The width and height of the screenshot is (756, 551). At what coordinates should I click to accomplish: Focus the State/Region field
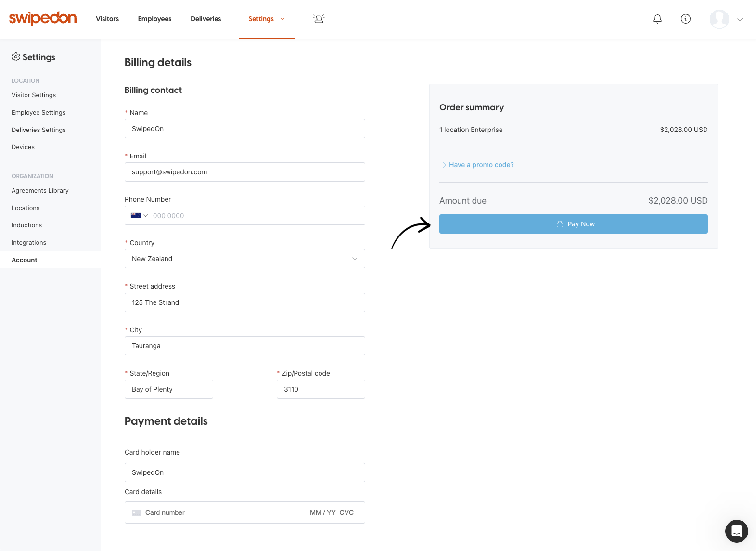169,389
